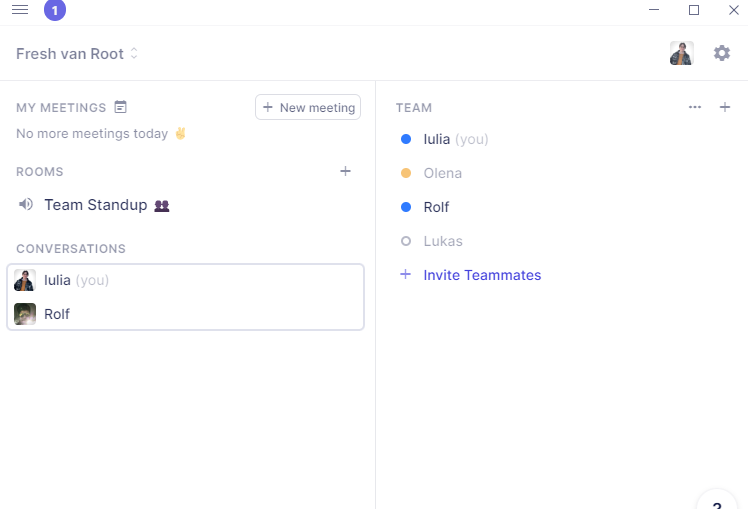This screenshot has height=509, width=748.
Task: Click Invite Teammates link
Action: [x=482, y=275]
